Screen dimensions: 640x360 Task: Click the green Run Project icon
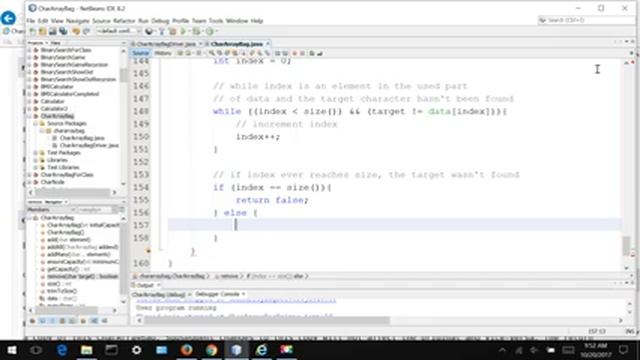point(183,31)
